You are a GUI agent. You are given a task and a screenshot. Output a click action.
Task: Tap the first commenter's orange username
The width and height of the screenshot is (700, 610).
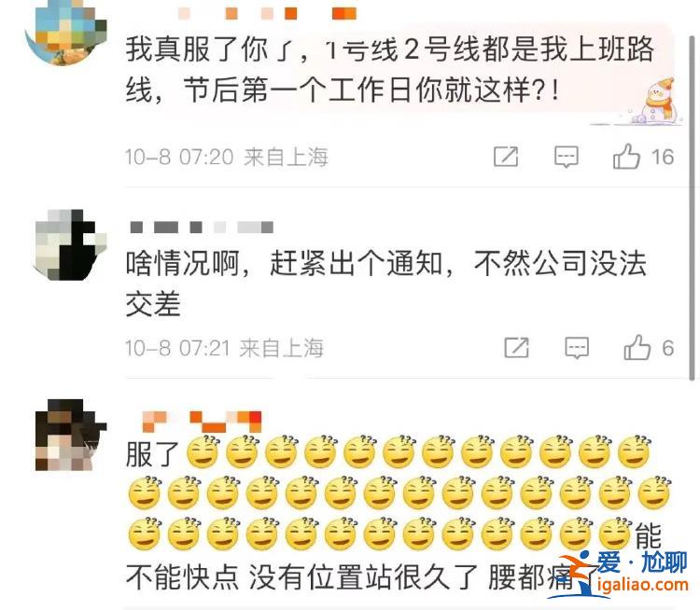(267, 13)
